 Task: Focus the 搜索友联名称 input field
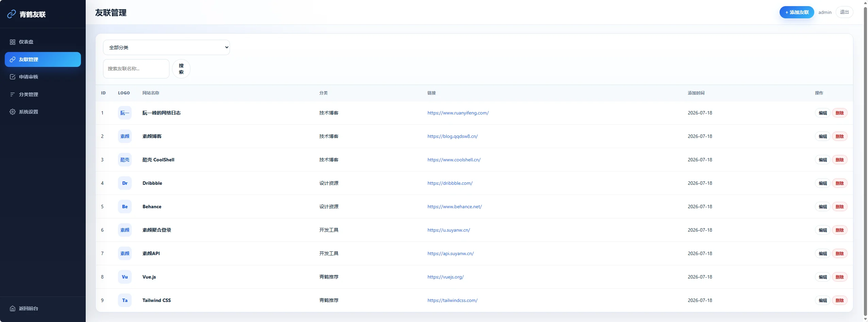[136, 69]
